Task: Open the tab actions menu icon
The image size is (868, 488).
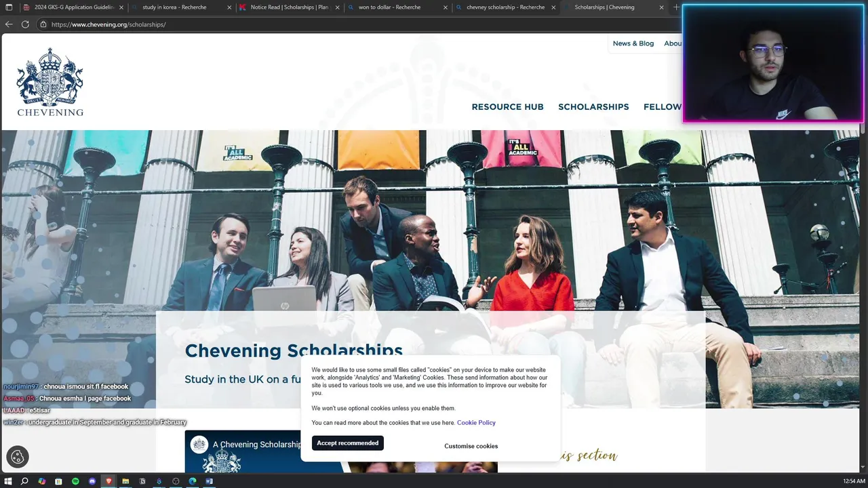Action: (x=7, y=7)
